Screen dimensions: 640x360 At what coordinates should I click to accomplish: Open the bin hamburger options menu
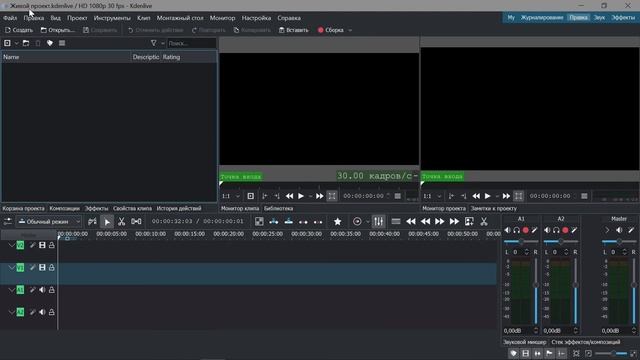(62, 43)
